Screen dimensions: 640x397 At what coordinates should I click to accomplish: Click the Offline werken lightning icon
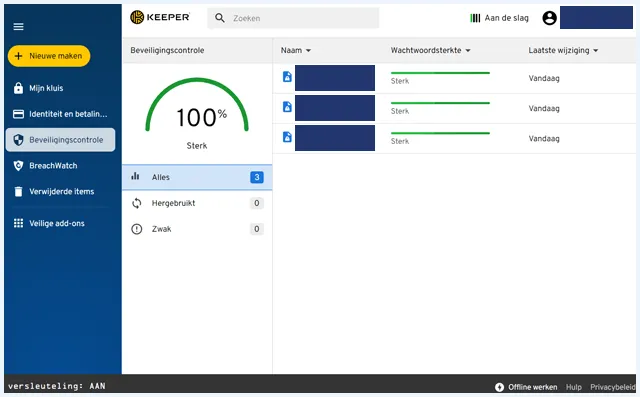(x=500, y=387)
